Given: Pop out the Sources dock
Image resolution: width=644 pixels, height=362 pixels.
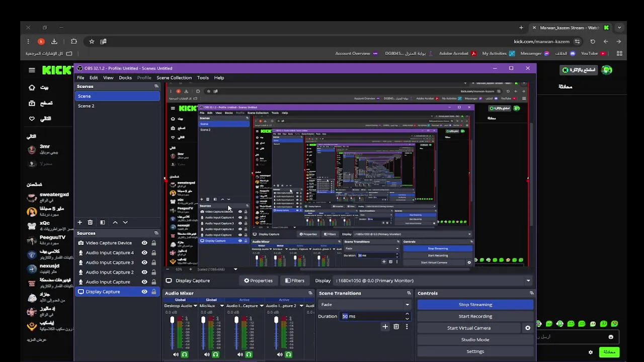Looking at the screenshot, I should pyautogui.click(x=156, y=233).
